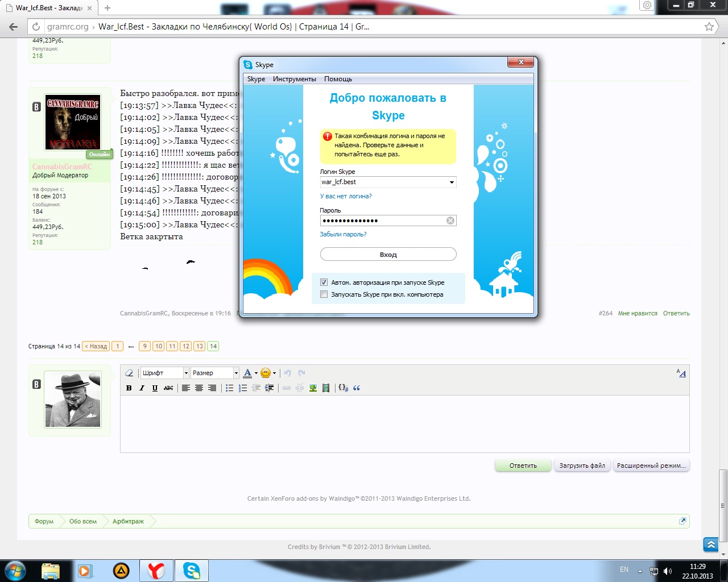Insert media via the film strip icon
The image size is (728, 582).
(x=326, y=388)
